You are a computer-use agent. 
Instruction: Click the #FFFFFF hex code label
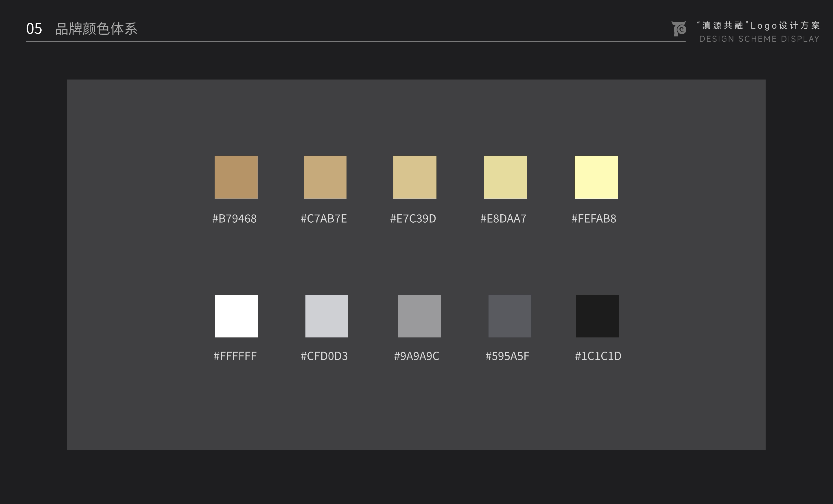[235, 356]
